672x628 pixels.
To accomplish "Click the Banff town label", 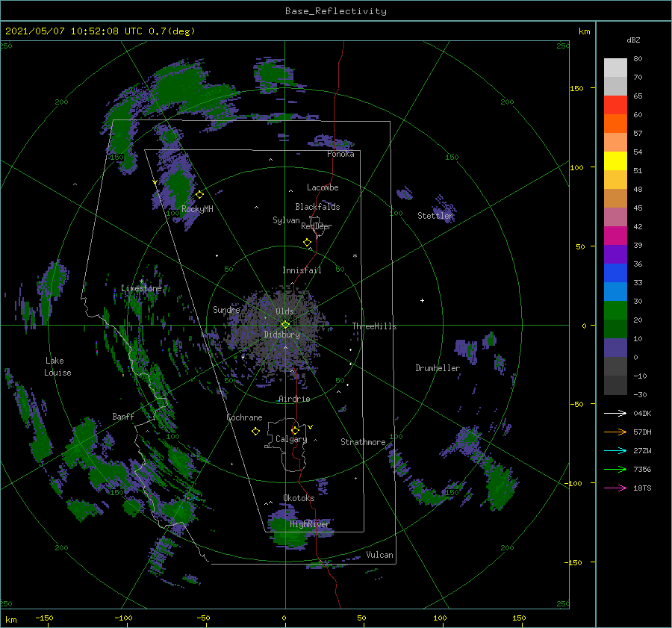I will pyautogui.click(x=123, y=417).
